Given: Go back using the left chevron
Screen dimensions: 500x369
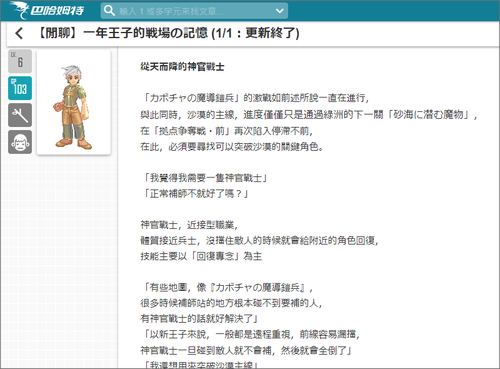Looking at the screenshot, I should [x=19, y=33].
